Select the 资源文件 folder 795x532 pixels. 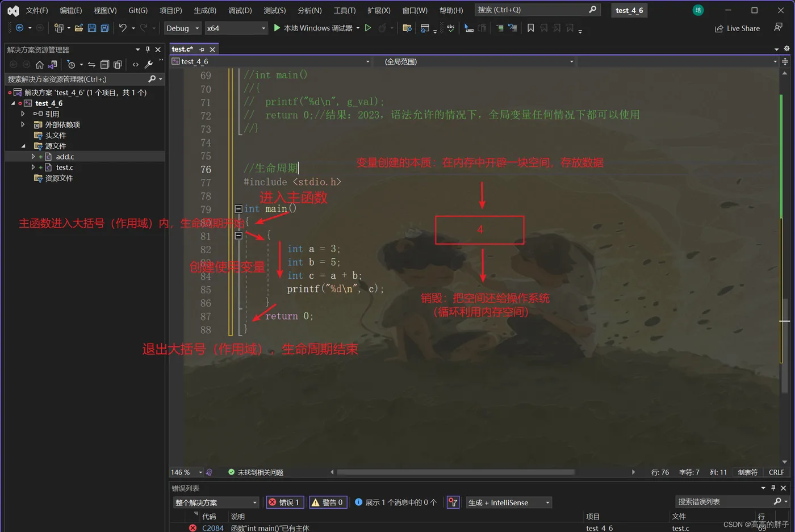coord(59,178)
